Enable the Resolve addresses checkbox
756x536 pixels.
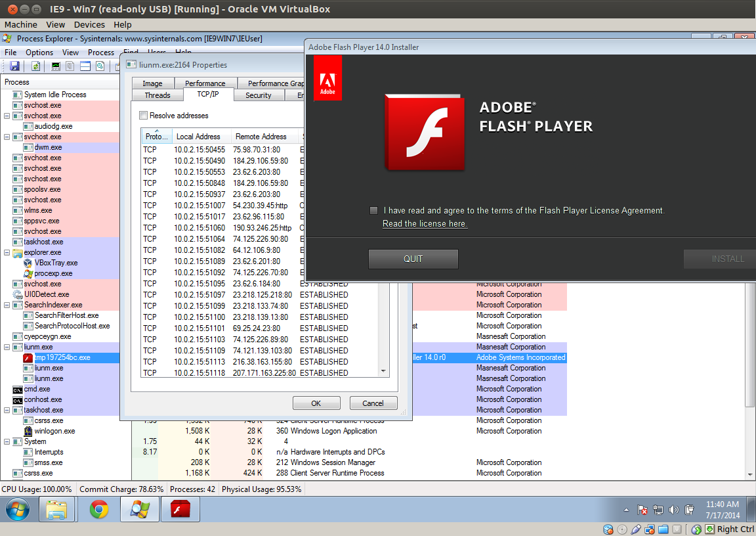pyautogui.click(x=144, y=116)
